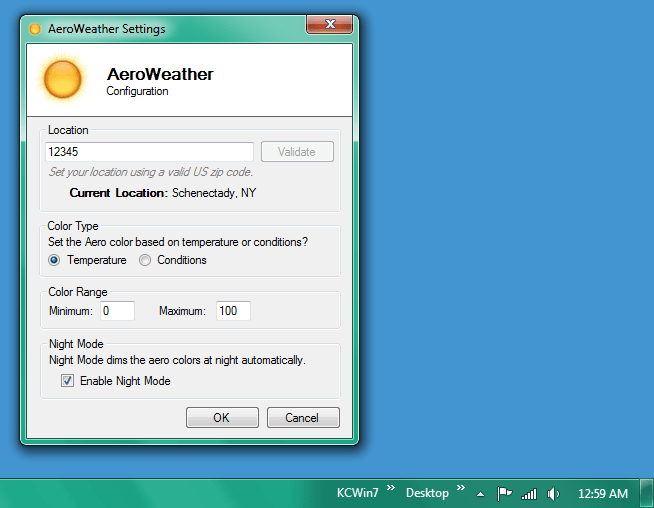The width and height of the screenshot is (654, 508).
Task: Select the Temperature radio button
Action: (54, 260)
